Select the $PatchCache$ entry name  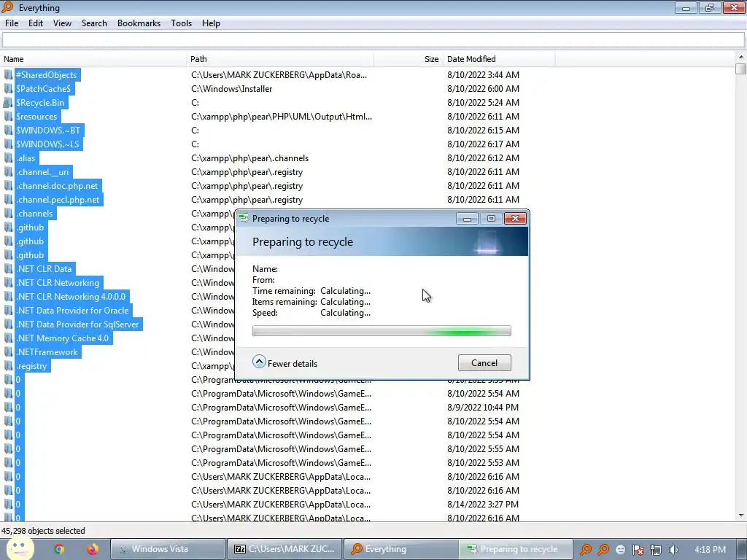(43, 88)
